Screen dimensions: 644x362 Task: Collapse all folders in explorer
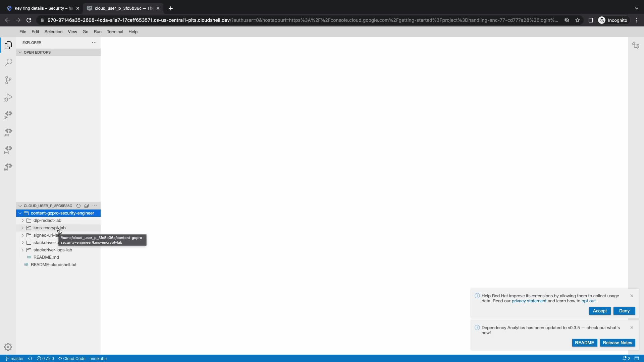point(87,206)
